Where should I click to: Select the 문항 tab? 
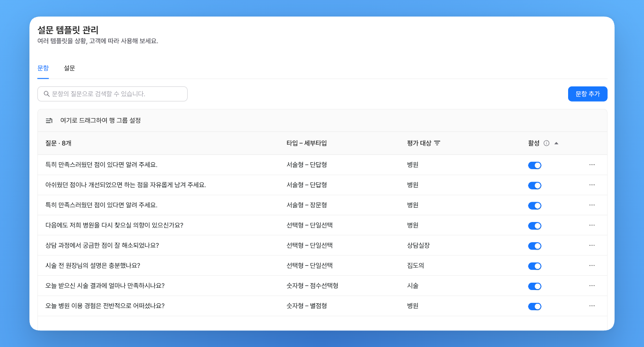(x=43, y=68)
